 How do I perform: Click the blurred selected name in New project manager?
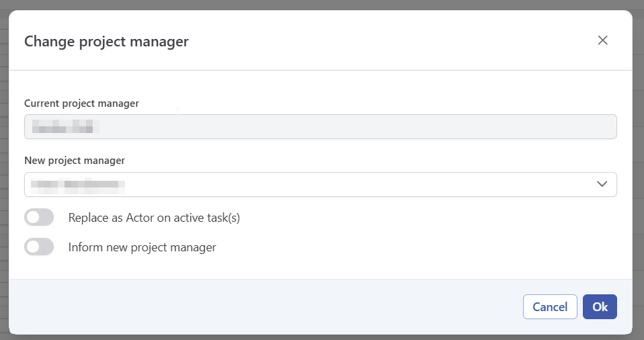click(79, 184)
